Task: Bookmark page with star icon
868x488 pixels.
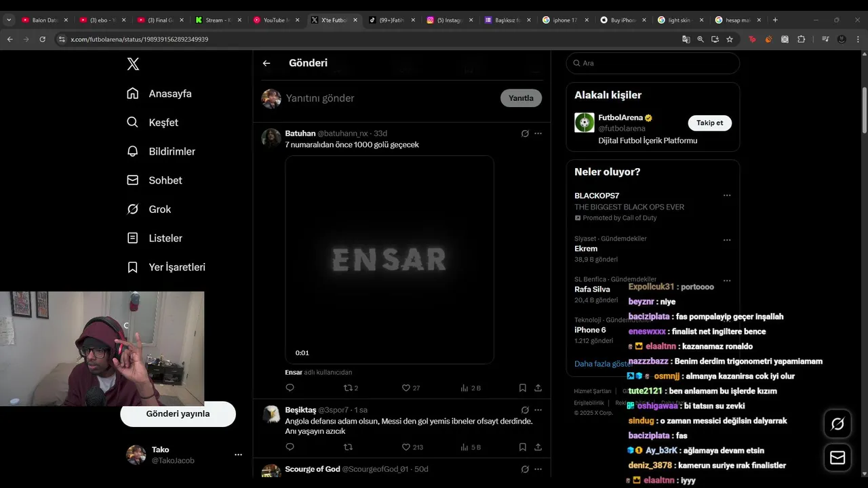Action: coord(730,39)
